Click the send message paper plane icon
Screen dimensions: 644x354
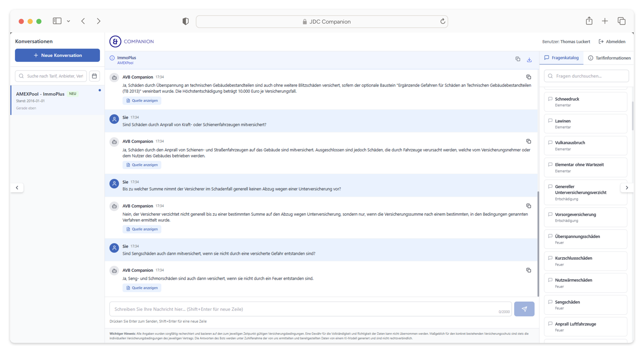click(x=524, y=309)
